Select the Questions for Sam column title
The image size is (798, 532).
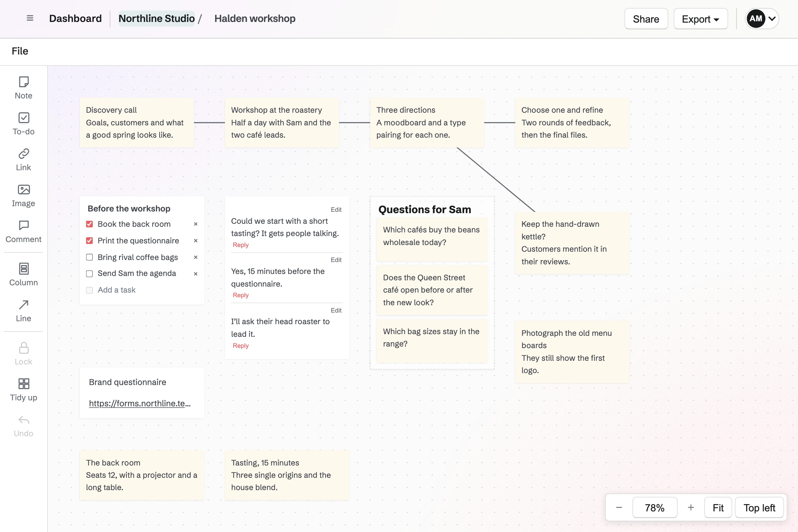(x=425, y=209)
